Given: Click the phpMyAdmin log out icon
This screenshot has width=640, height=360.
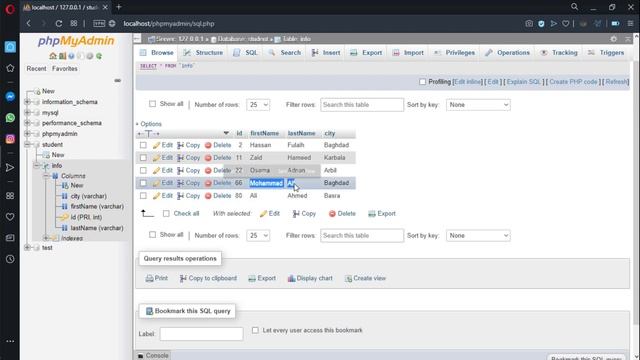Looking at the screenshot, I should pyautogui.click(x=62, y=56).
